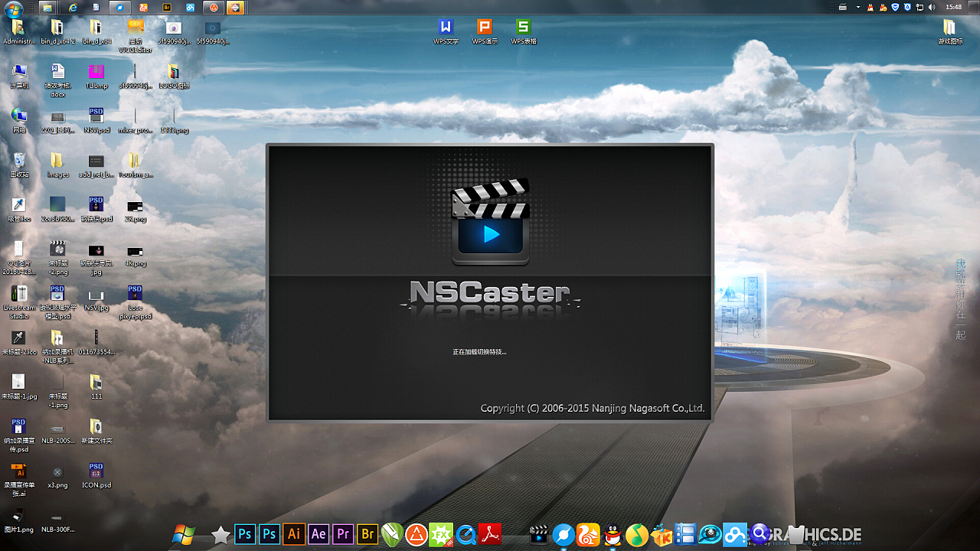Launch Adobe Bridge from the dock

tap(367, 534)
